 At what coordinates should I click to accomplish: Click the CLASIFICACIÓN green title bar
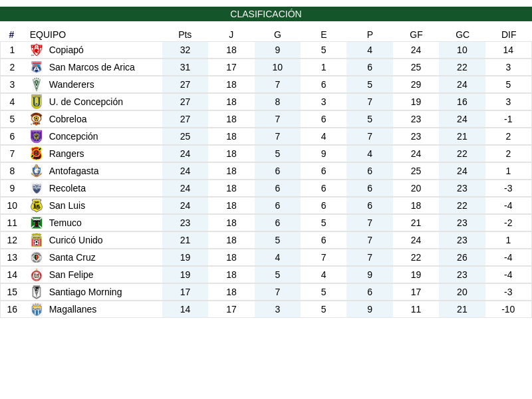[266, 14]
